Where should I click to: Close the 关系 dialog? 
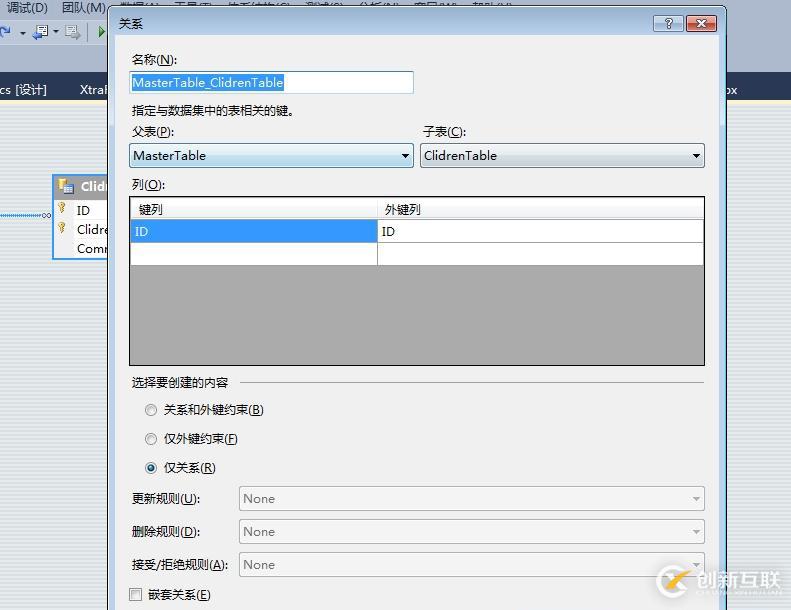tap(701, 23)
